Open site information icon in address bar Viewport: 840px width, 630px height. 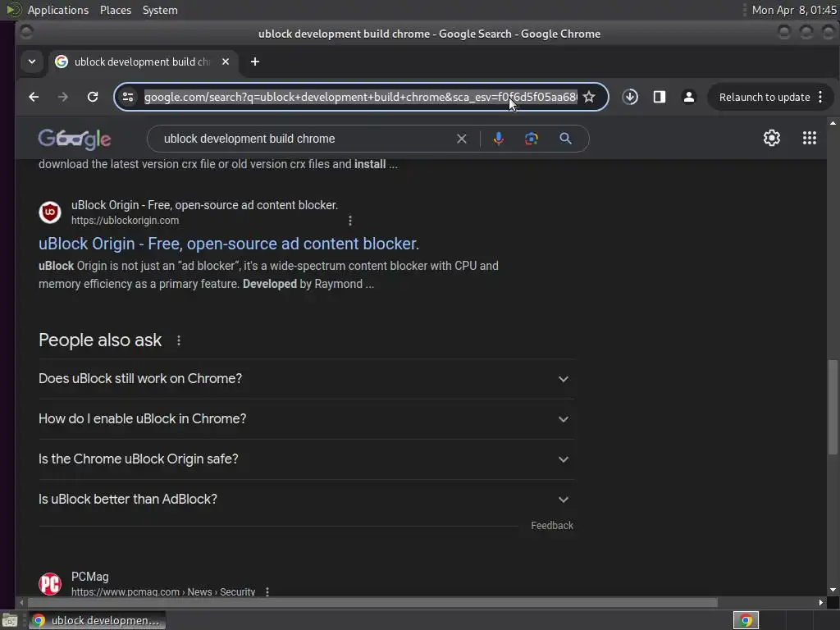128,97
